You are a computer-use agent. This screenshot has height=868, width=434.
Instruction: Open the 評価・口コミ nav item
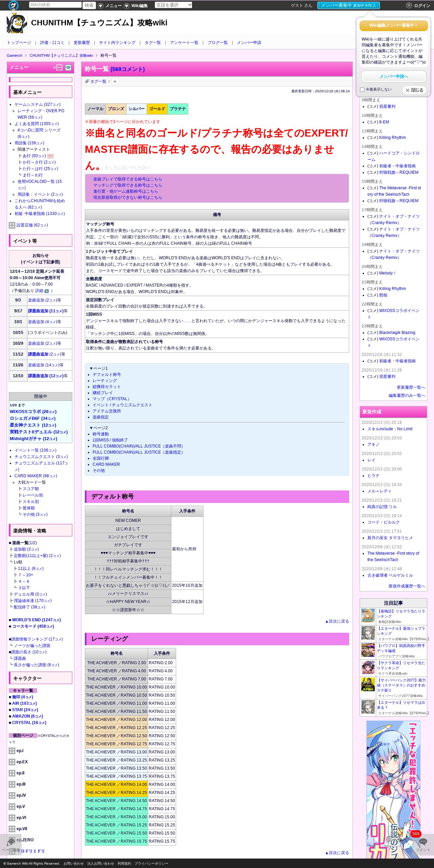[x=52, y=43]
